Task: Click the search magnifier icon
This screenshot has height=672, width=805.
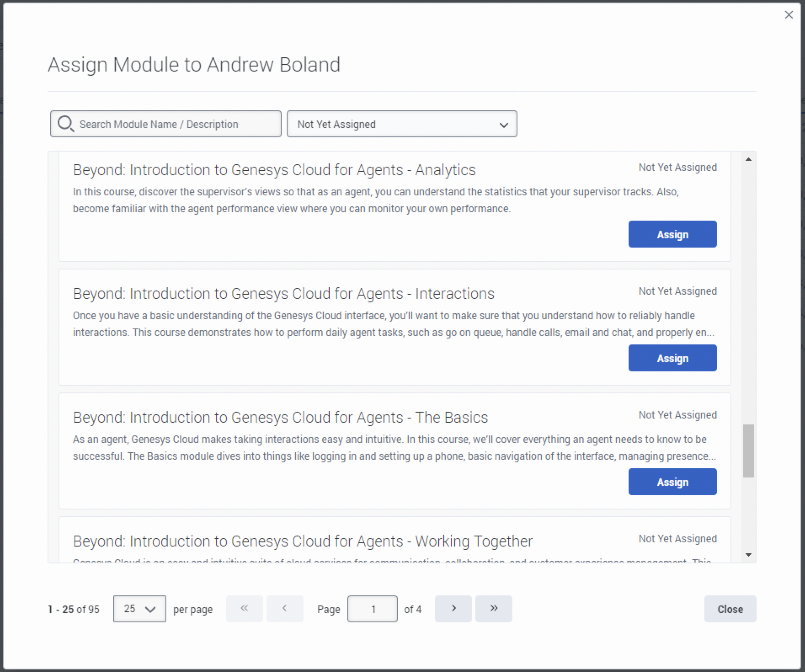Action: [65, 124]
